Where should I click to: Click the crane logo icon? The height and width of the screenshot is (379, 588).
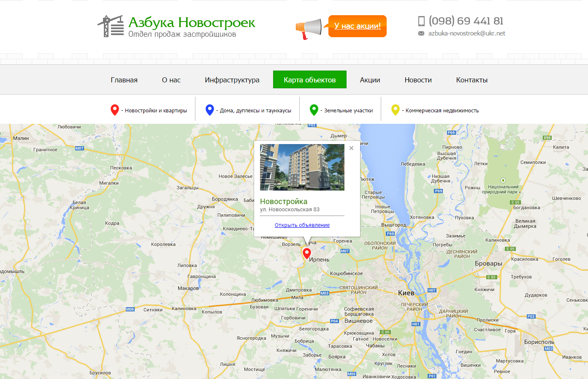[x=111, y=26]
